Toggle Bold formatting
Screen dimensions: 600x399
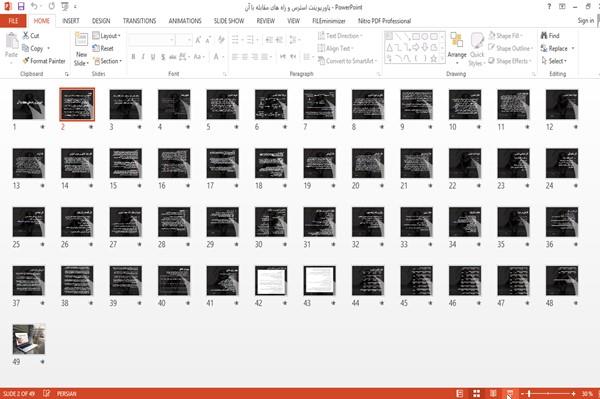coord(133,57)
